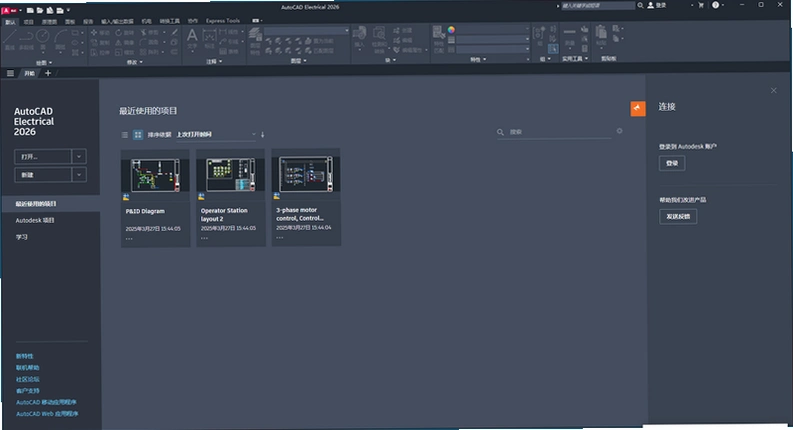Click the 发送反馈 button
The image size is (793, 430).
[678, 217]
